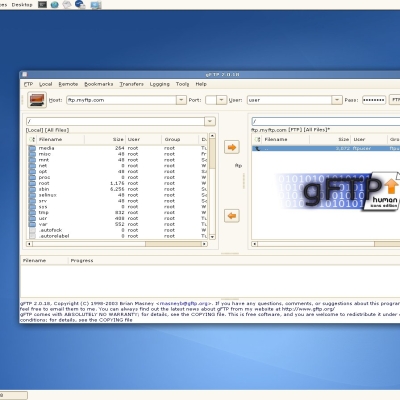This screenshot has height=400, width=400.
Task: Open the FTP menu
Action: click(28, 84)
